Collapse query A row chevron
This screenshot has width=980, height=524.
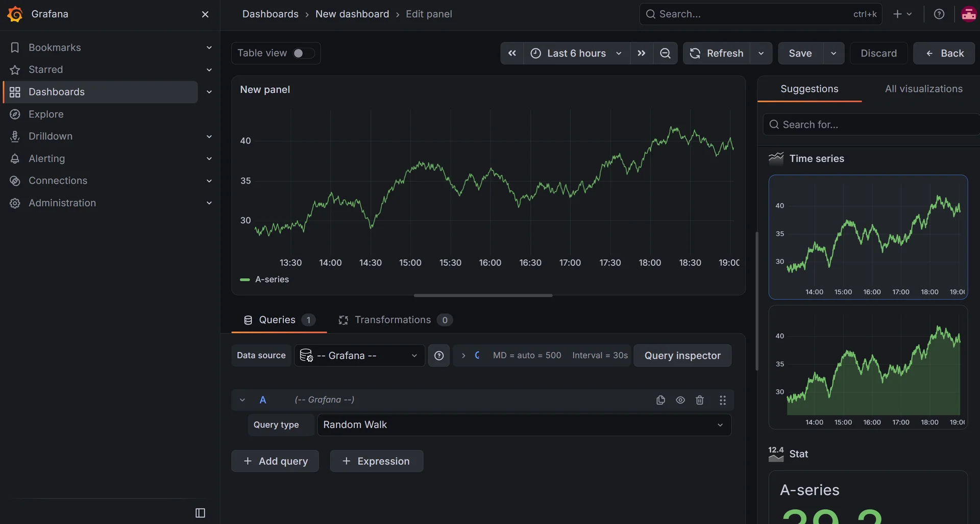[242, 400]
